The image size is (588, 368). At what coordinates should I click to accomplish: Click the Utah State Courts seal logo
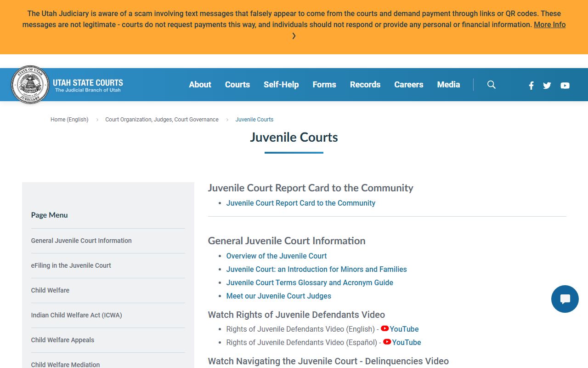30,85
